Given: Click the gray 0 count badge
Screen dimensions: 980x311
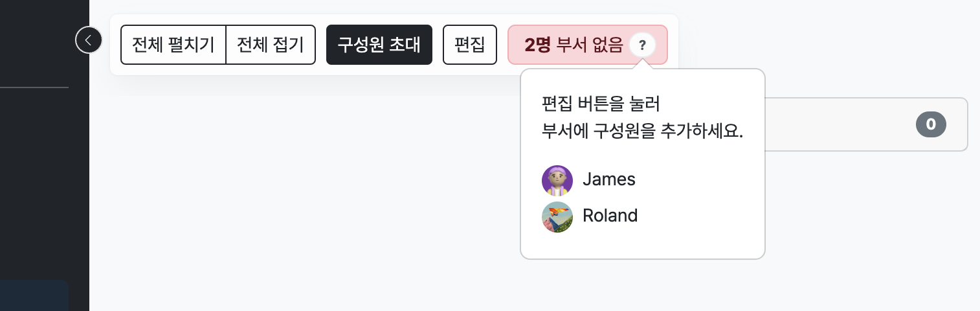Looking at the screenshot, I should [x=931, y=124].
